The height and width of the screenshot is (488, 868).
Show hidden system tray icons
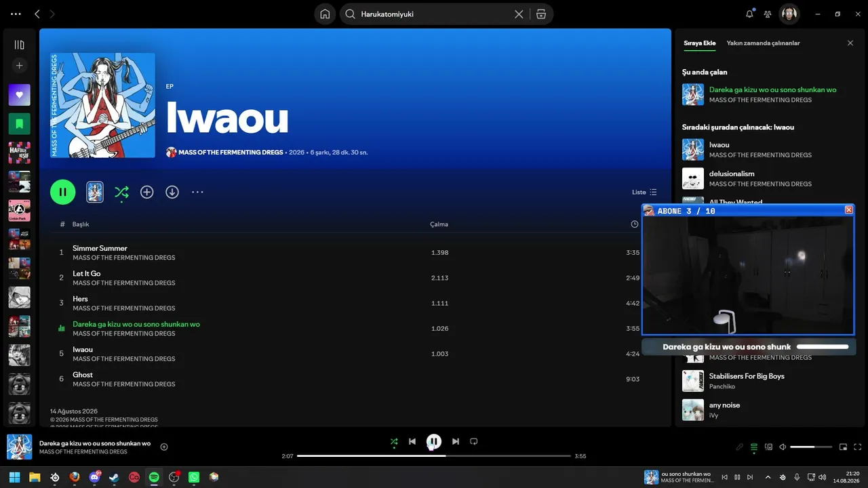pos(768,477)
